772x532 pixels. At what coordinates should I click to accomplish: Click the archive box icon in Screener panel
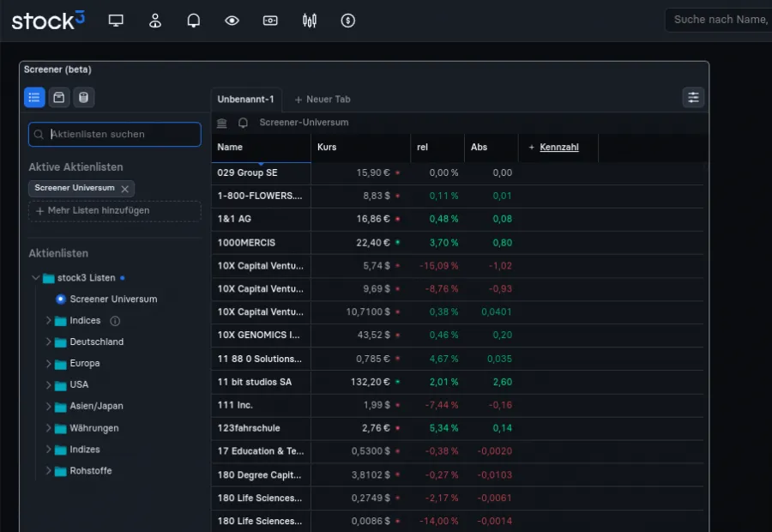pyautogui.click(x=59, y=98)
